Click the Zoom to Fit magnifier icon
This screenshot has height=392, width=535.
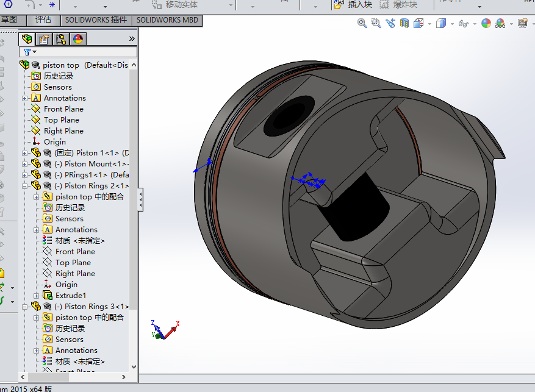362,23
